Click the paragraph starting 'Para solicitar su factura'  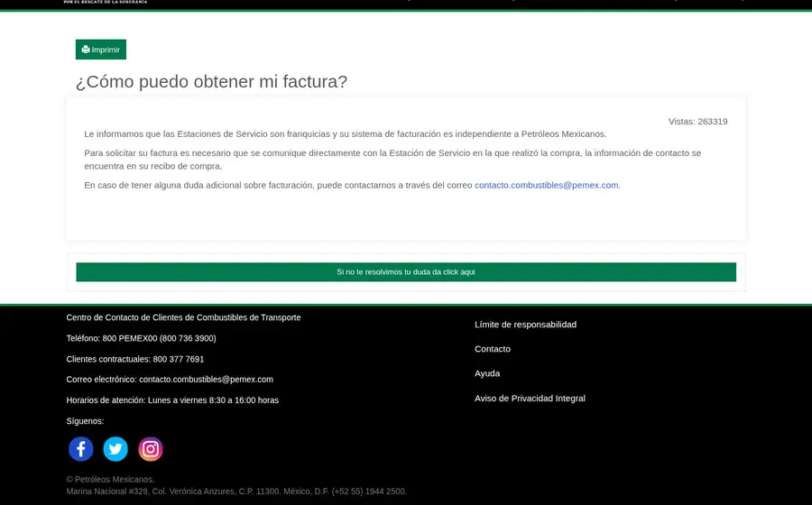[x=392, y=160]
